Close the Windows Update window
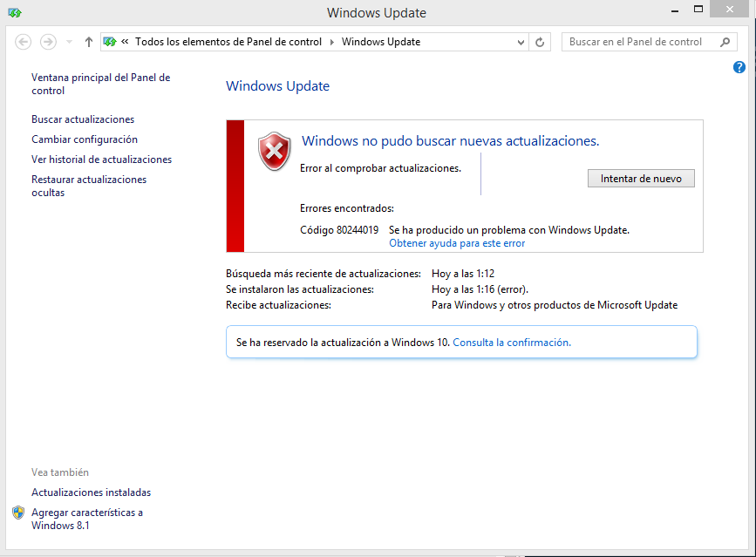 pyautogui.click(x=730, y=10)
